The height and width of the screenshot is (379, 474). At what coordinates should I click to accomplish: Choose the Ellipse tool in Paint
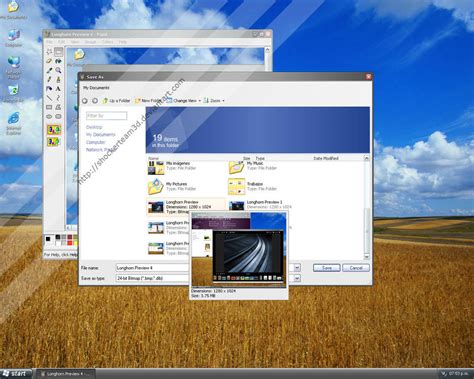coord(49,116)
